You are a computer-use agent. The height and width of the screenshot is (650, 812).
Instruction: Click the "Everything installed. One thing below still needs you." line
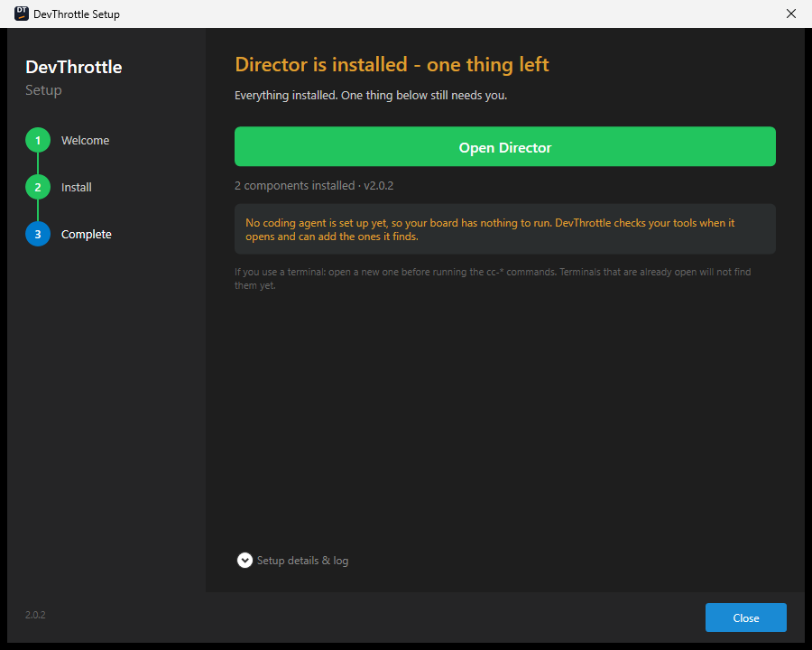point(371,96)
